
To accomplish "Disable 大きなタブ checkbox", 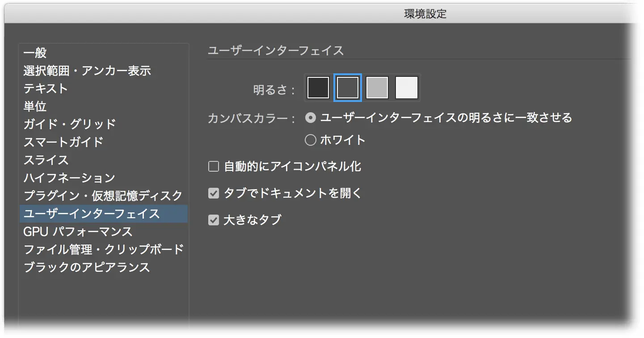I will point(214,220).
